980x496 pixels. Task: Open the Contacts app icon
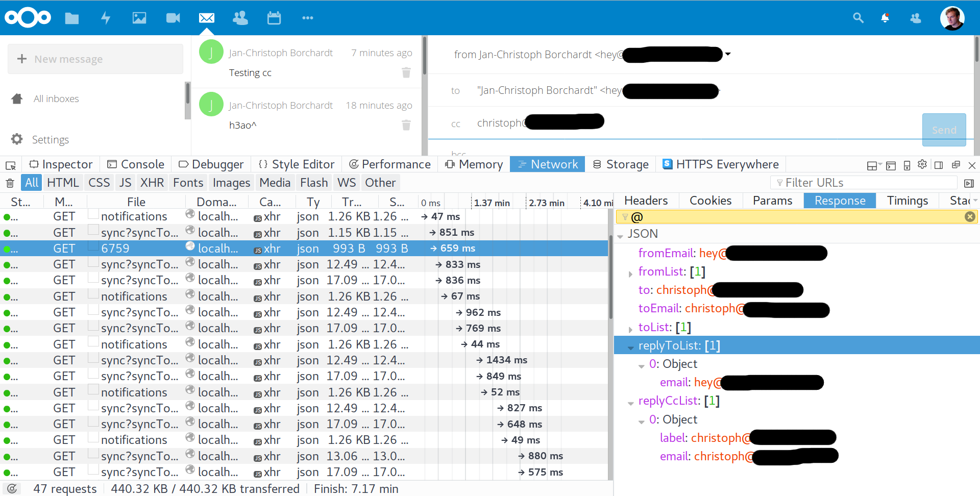(240, 18)
